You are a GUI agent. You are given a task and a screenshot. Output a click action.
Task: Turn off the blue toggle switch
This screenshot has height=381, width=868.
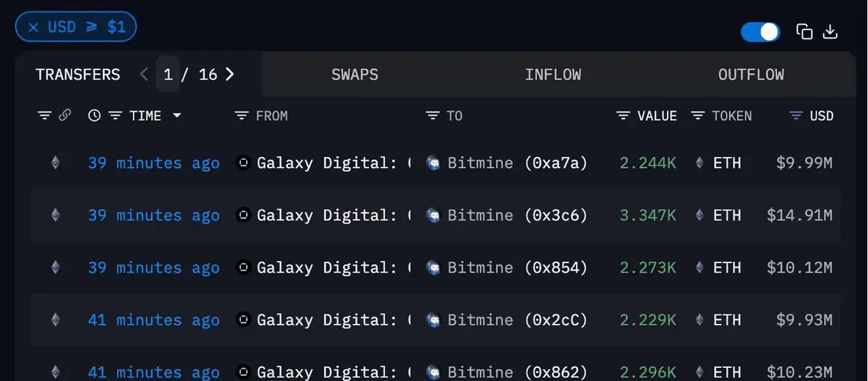coord(760,32)
